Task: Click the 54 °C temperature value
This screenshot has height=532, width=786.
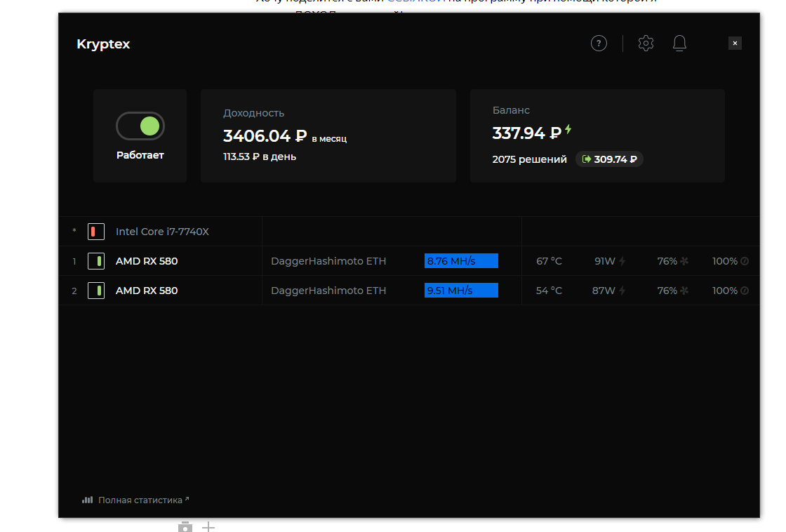Action: [549, 291]
